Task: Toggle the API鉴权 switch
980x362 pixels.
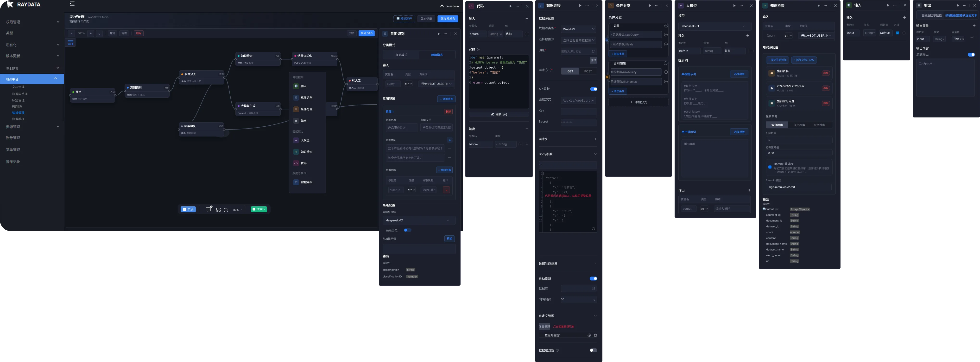Action: point(594,89)
